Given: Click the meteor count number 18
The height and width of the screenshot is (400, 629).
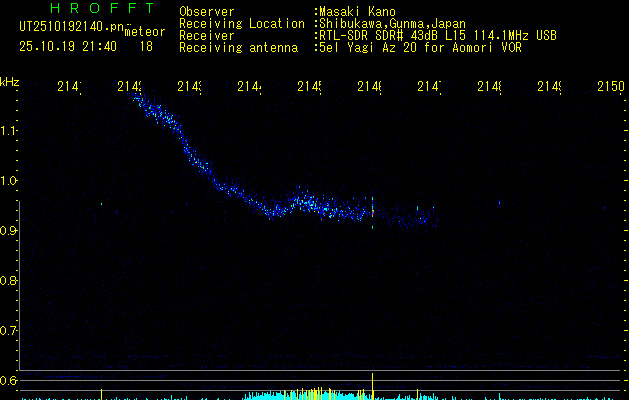Looking at the screenshot, I should click(x=146, y=46).
